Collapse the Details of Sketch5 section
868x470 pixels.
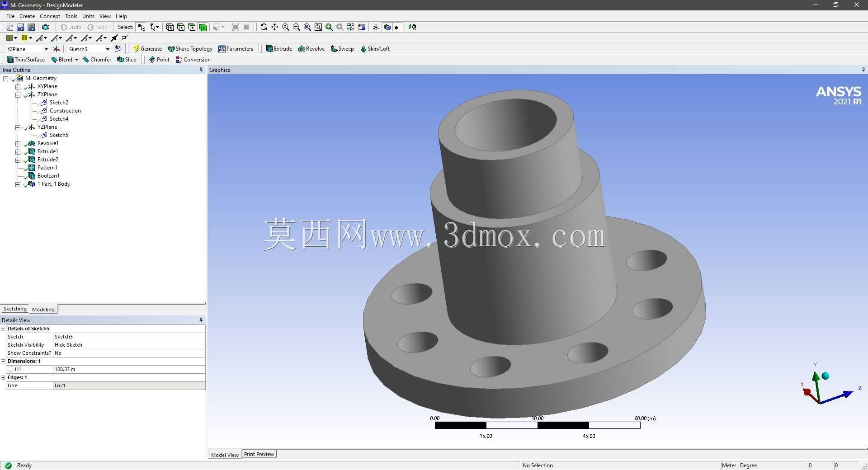[3, 329]
